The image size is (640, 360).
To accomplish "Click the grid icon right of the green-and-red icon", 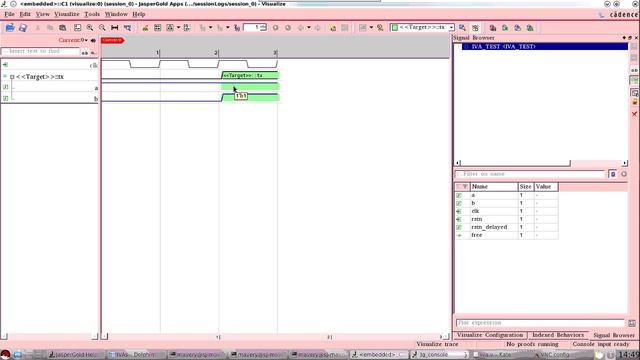I will pyautogui.click(x=157, y=28).
